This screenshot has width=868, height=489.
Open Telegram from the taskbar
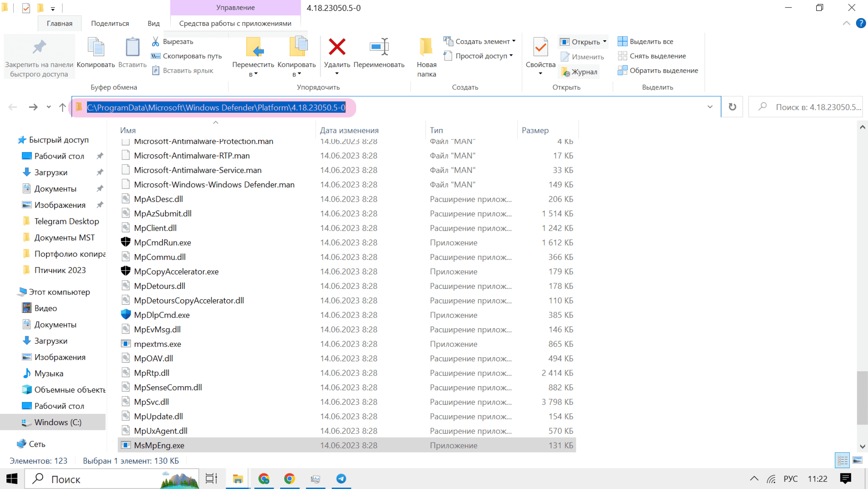341,479
